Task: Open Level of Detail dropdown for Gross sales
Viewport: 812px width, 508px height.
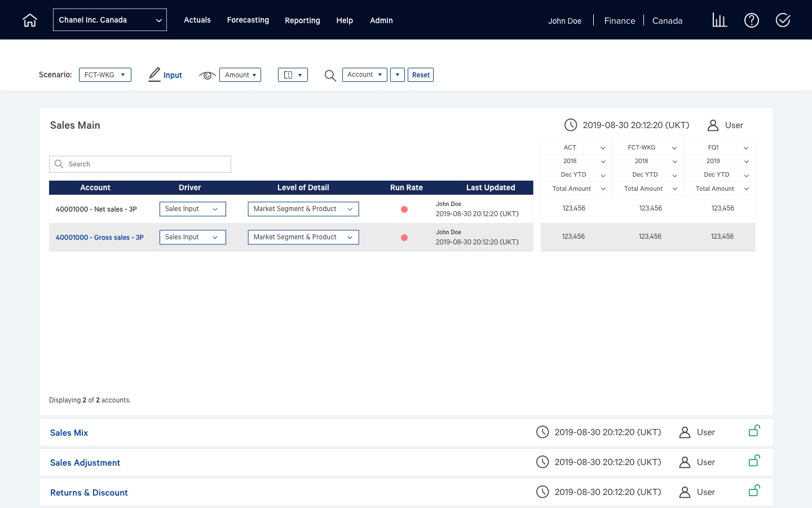Action: click(x=303, y=237)
